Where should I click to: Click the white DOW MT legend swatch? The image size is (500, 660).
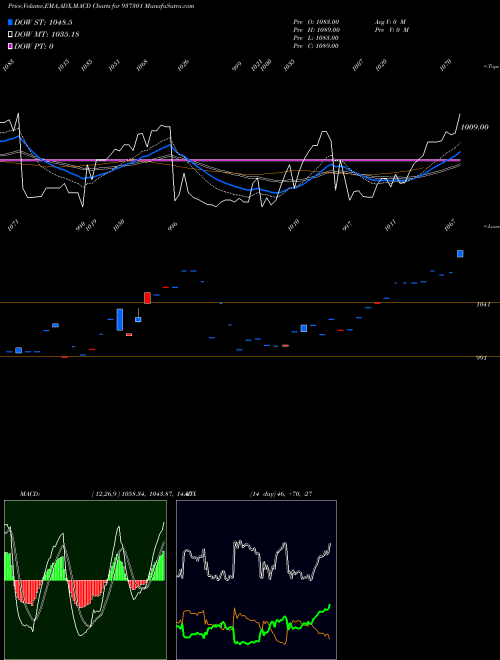coord(10,34)
